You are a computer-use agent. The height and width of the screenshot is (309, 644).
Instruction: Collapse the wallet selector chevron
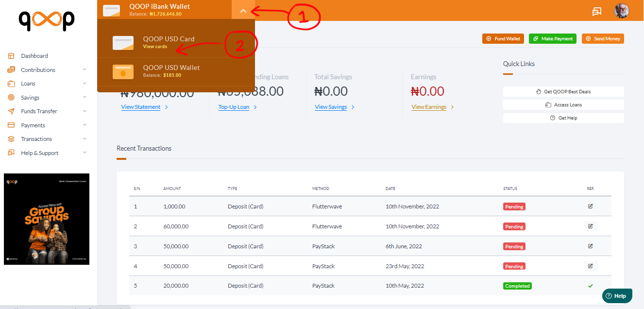click(x=243, y=11)
